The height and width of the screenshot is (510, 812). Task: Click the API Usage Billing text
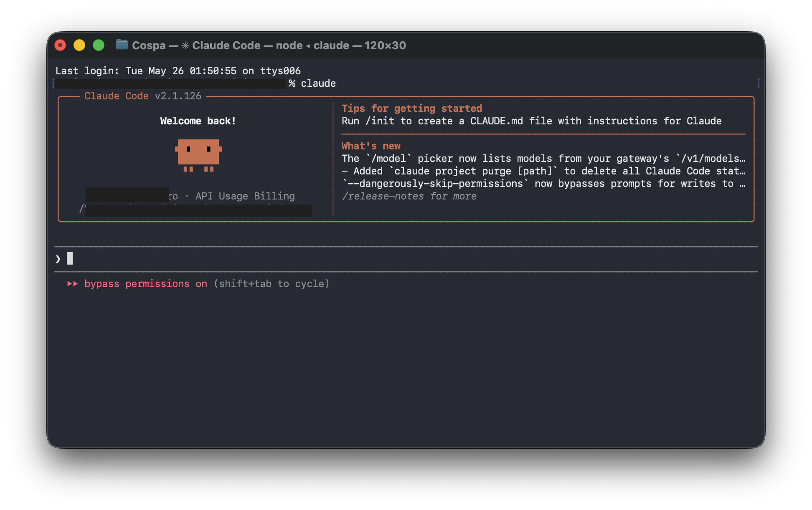tap(245, 196)
